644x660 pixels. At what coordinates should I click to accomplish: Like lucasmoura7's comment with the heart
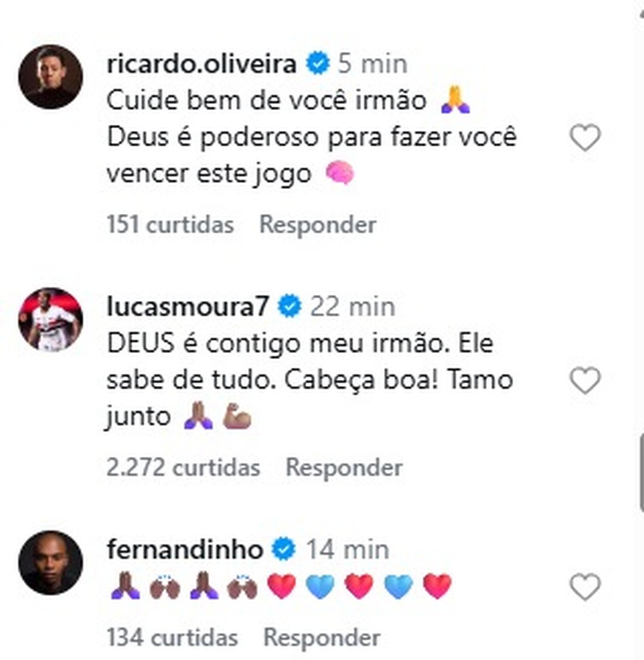click(x=584, y=381)
